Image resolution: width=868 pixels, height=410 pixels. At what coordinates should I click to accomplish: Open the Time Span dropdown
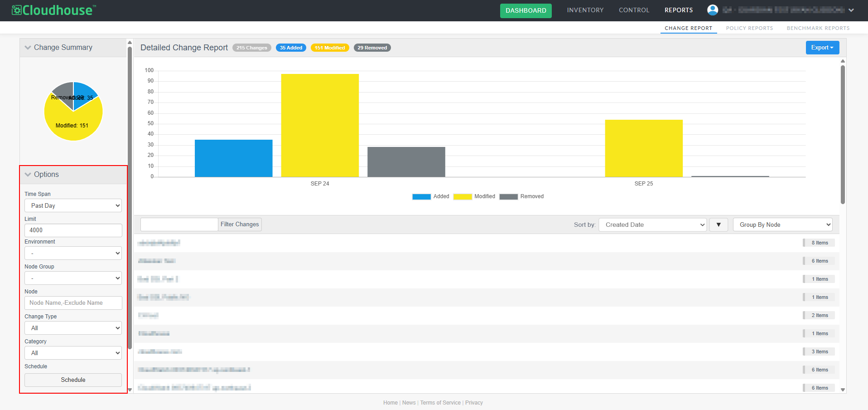[x=73, y=205]
